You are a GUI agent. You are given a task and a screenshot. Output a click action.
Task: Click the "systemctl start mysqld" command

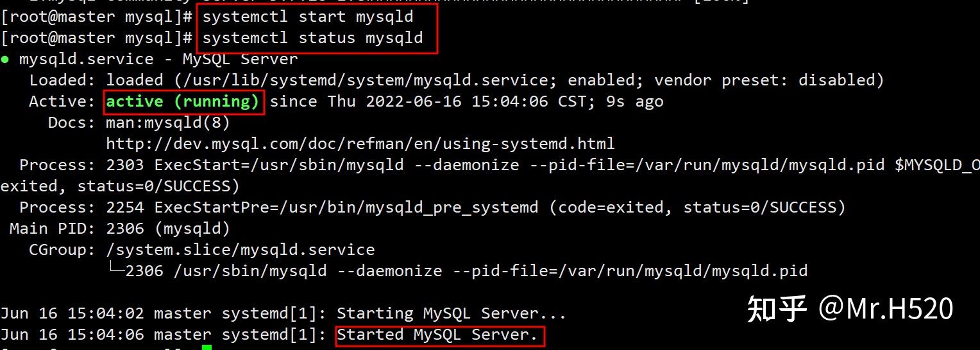click(x=308, y=17)
